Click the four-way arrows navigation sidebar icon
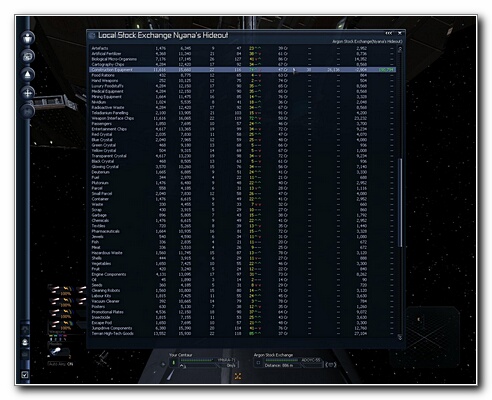 [28, 93]
